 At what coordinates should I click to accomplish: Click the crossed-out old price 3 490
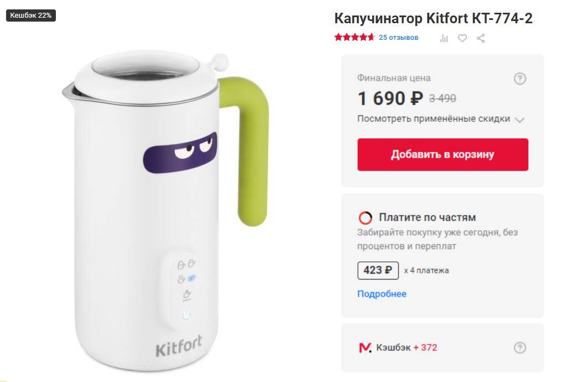pyautogui.click(x=443, y=99)
